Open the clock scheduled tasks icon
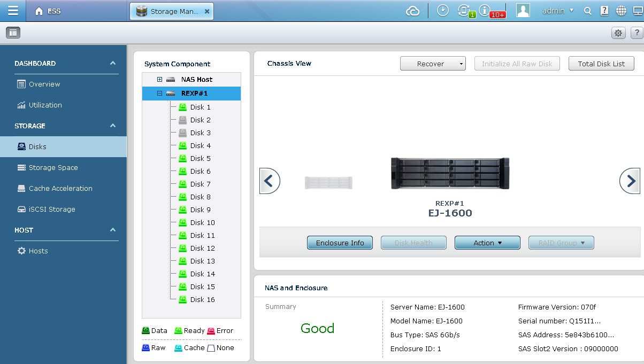The width and height of the screenshot is (644, 364). pyautogui.click(x=442, y=11)
